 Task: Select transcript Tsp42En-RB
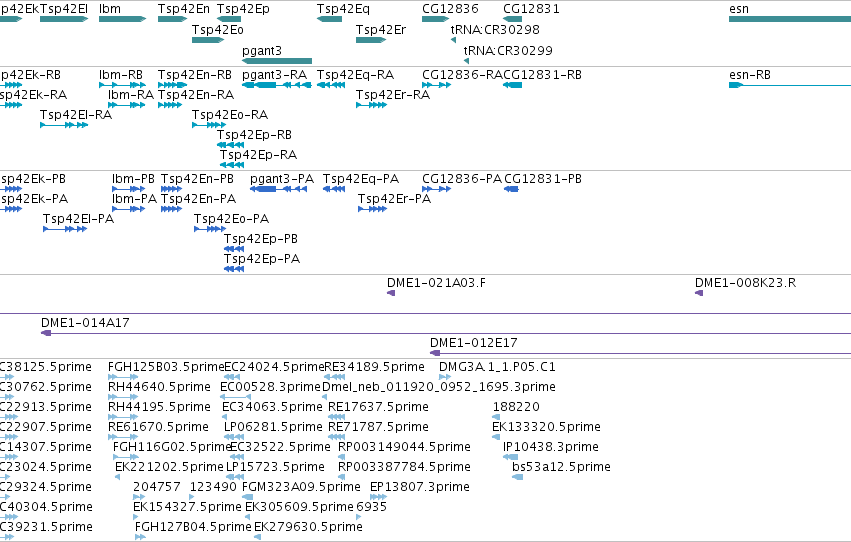click(173, 85)
